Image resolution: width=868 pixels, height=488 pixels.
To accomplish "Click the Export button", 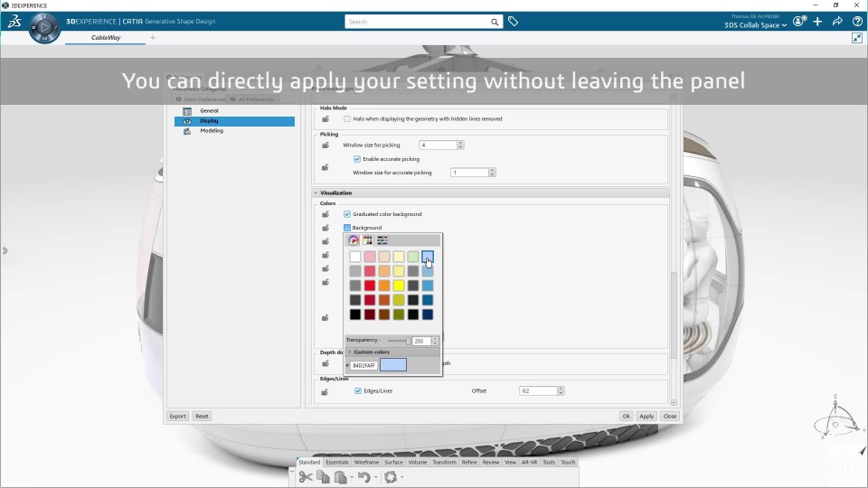I will coord(178,416).
